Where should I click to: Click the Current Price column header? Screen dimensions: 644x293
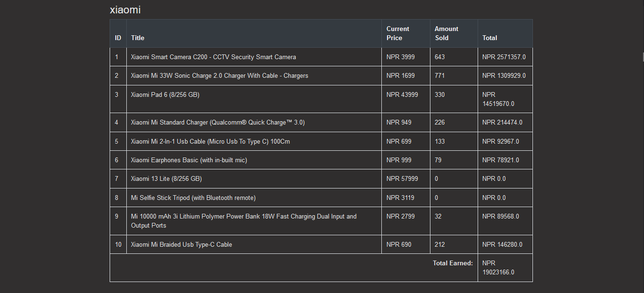point(406,33)
